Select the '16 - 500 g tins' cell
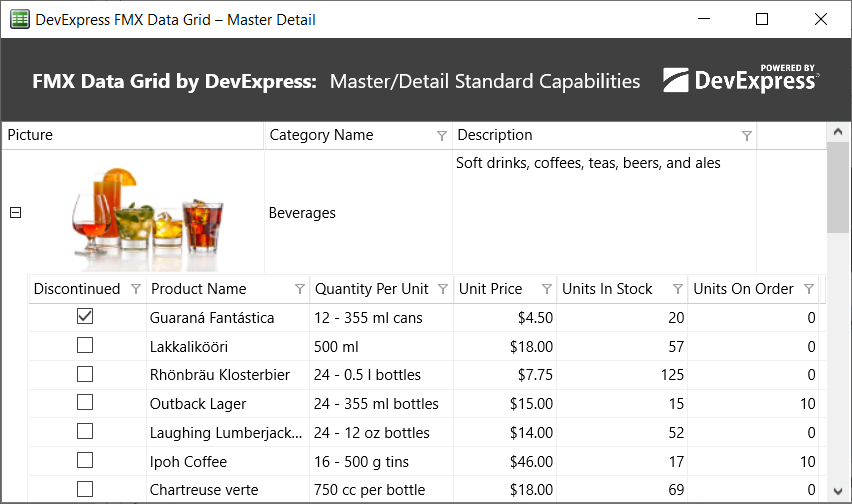The height and width of the screenshot is (504, 852). tap(381, 462)
